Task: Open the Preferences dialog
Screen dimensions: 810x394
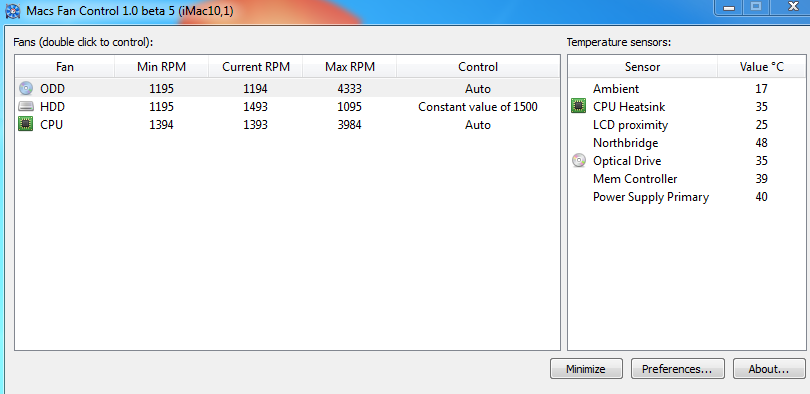Action: coord(677,369)
